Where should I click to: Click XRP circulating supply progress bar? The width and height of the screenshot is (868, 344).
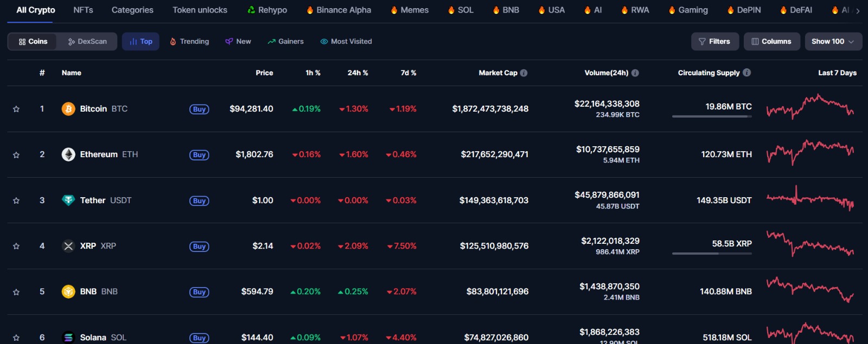coord(712,253)
